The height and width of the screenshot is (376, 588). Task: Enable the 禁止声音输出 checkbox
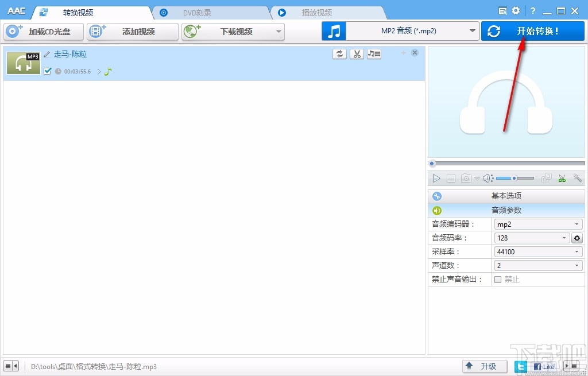[498, 279]
